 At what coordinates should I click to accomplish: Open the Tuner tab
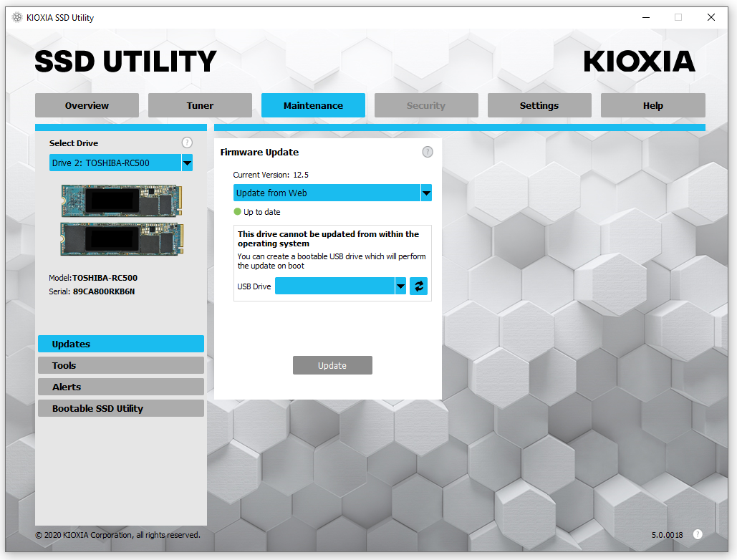click(201, 105)
